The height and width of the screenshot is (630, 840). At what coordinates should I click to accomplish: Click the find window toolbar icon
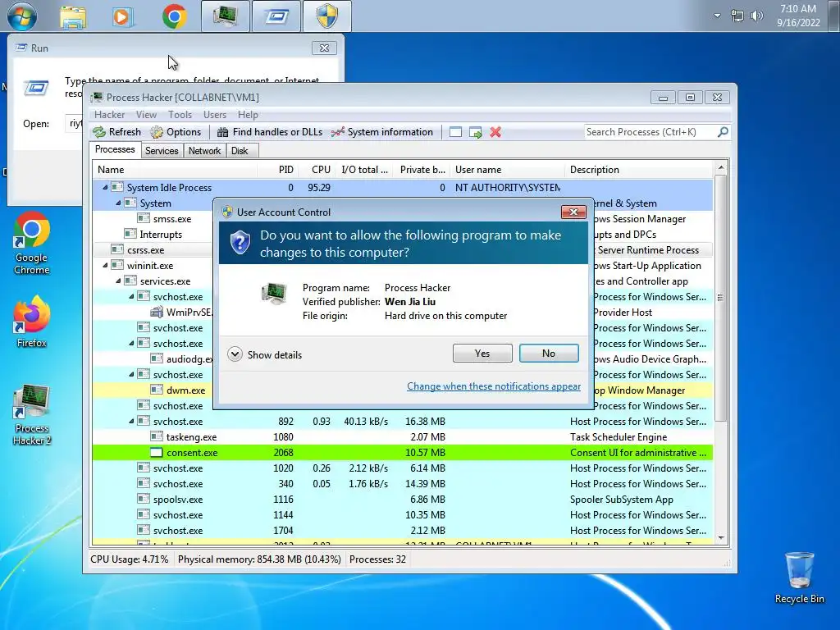coord(455,132)
